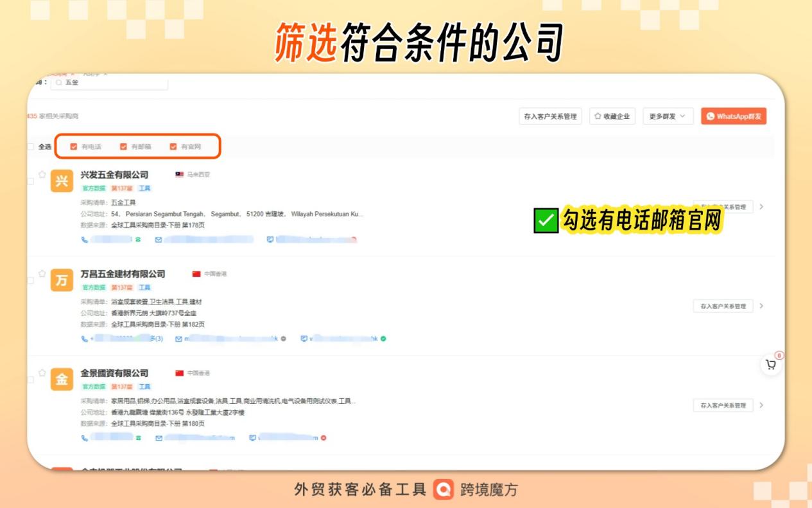Click the WhatsApp群发 button
812x508 pixels.
(x=734, y=116)
